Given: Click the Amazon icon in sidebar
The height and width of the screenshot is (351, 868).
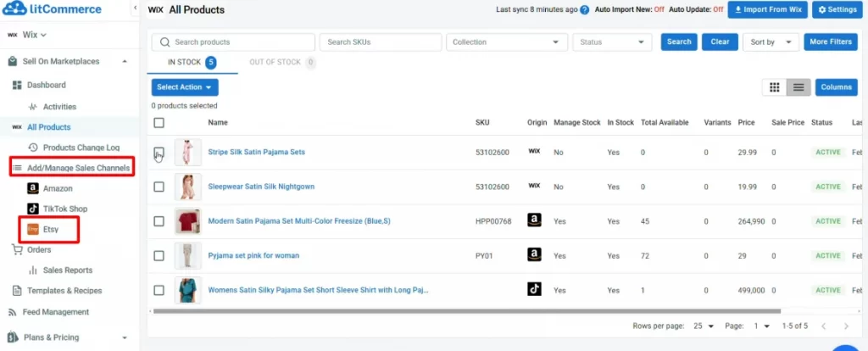Looking at the screenshot, I should click(33, 188).
